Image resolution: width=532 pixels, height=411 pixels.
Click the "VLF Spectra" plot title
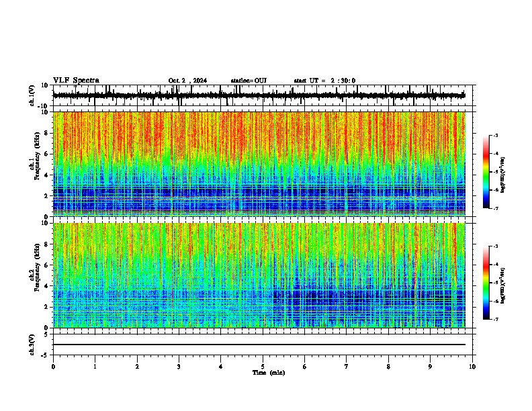(x=76, y=81)
